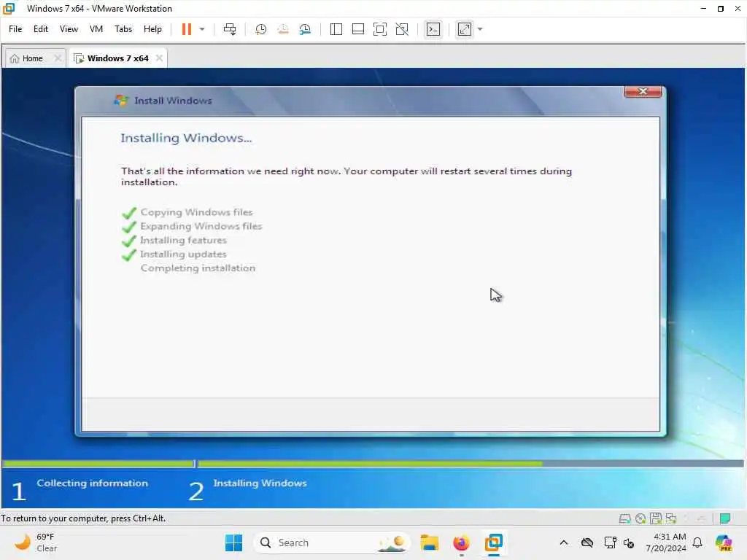
Task: Open the power options dropdown arrow beside pause
Action: point(202,29)
